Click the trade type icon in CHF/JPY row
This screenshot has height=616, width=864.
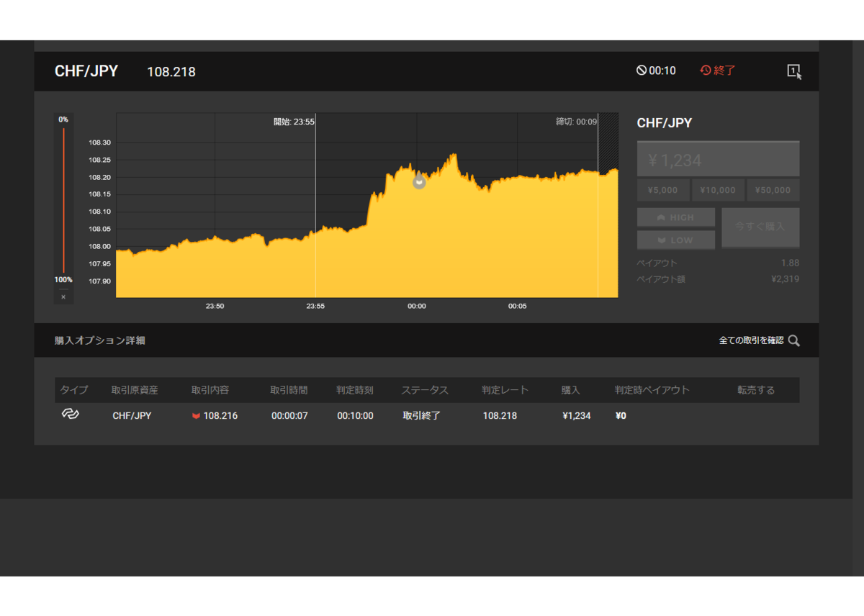(69, 415)
